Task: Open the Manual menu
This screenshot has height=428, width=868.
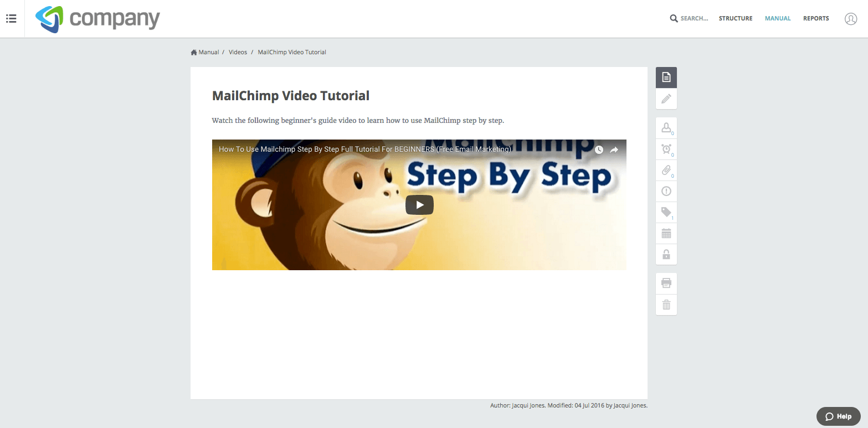Action: click(778, 18)
